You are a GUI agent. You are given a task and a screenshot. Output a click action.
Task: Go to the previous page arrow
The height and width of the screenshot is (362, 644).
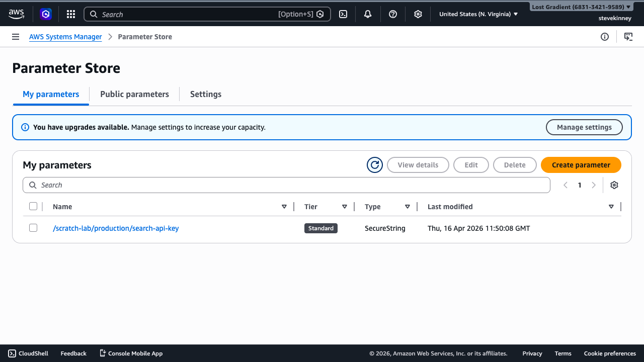pos(566,185)
